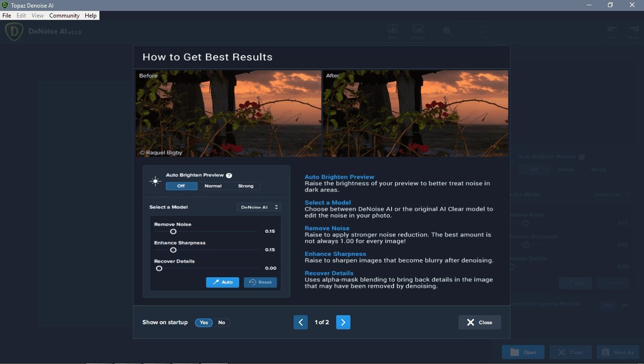Click the sun brightness icon in the dialog
Viewport: 644px width, 364px height.
pos(155,181)
